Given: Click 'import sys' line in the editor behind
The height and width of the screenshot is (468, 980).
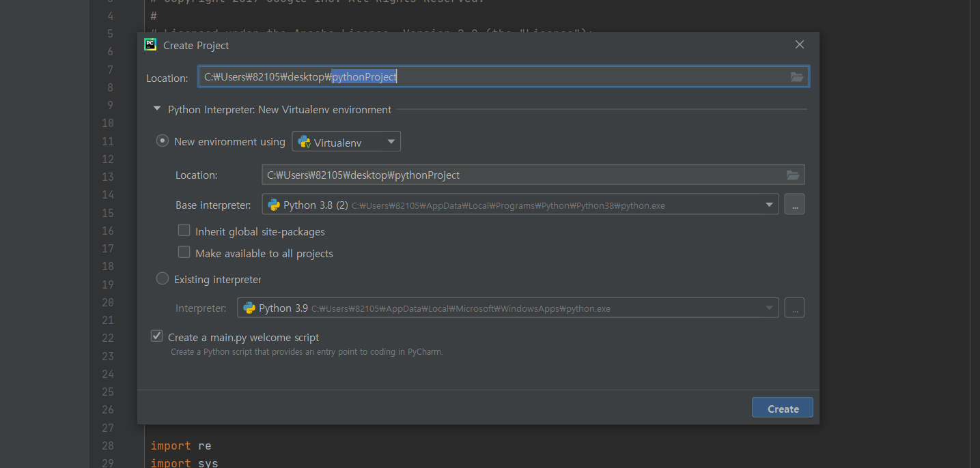Looking at the screenshot, I should click(x=184, y=463).
